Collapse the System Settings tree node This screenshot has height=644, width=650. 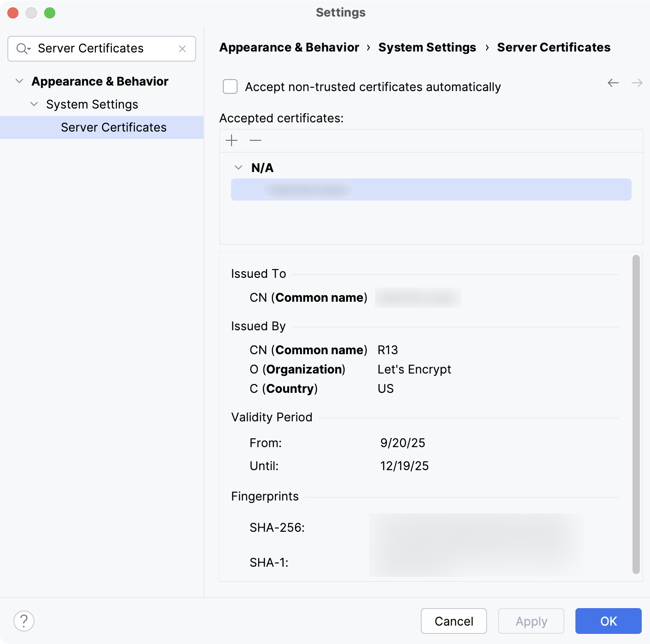(x=34, y=104)
